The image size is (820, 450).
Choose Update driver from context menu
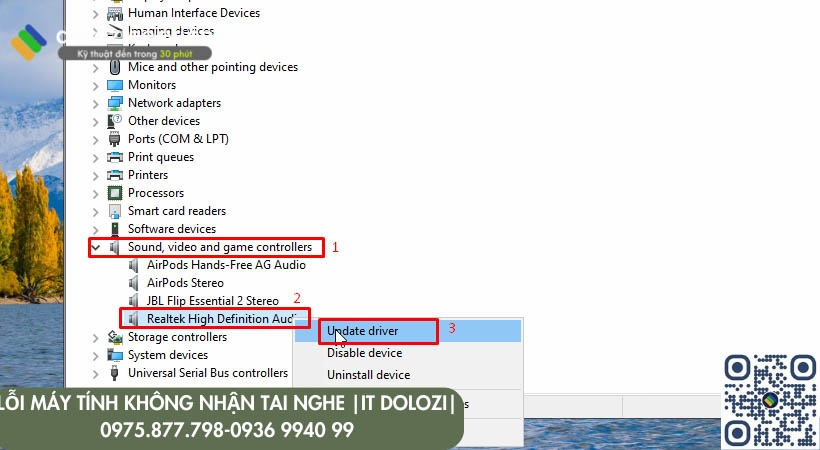point(408,331)
